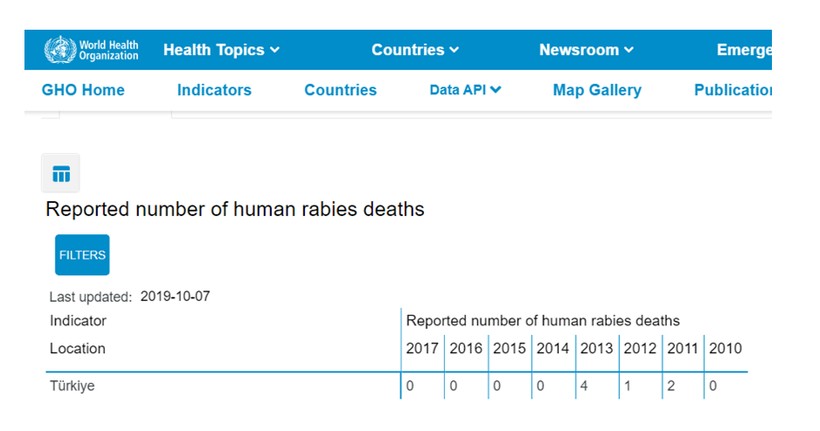Viewport: 820px width, 431px height.
Task: Click the 2013 column header
Action: click(x=596, y=348)
